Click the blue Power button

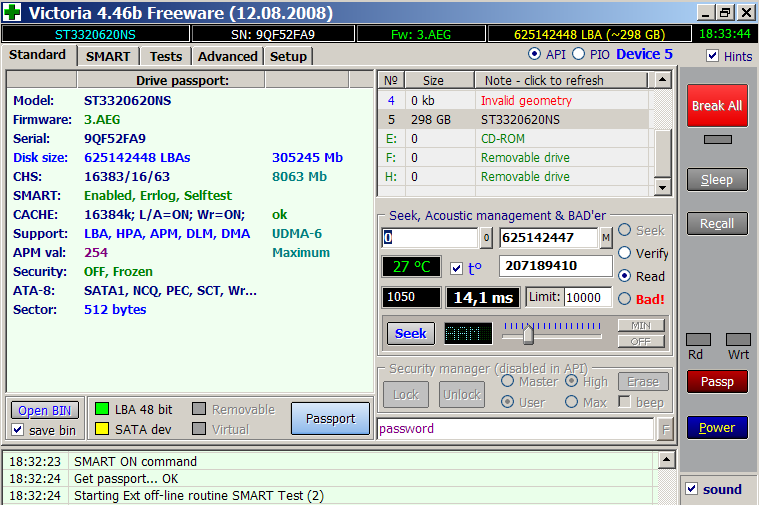pos(717,428)
